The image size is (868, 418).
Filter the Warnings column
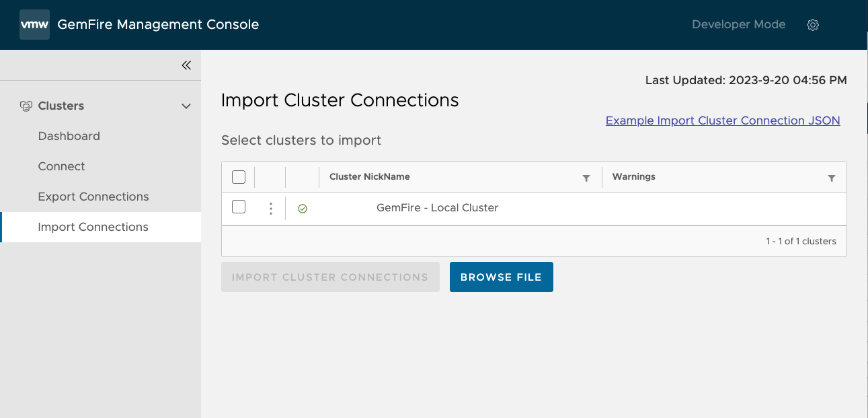tap(832, 178)
